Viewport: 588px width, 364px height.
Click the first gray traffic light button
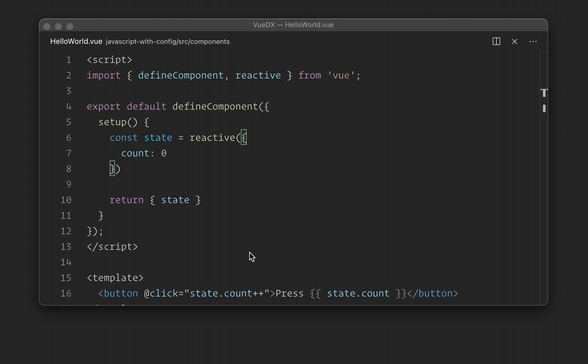coord(47,27)
